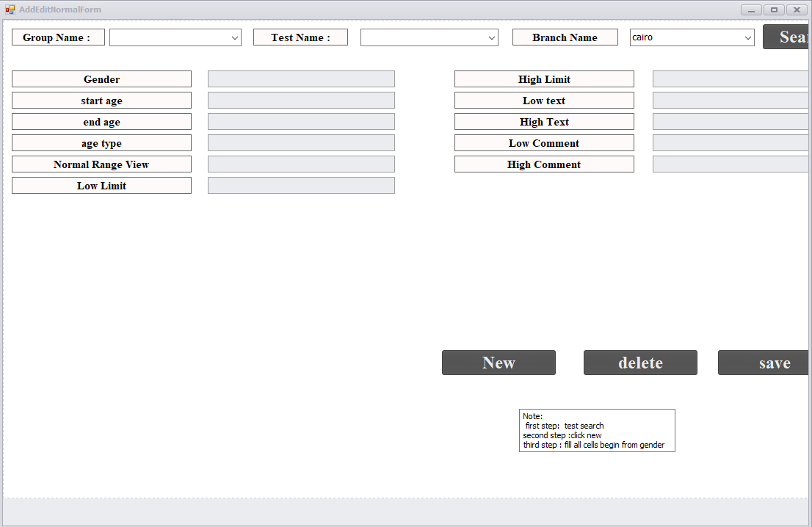This screenshot has height=527, width=812.
Task: Open the Group Name dropdown
Action: pos(175,37)
